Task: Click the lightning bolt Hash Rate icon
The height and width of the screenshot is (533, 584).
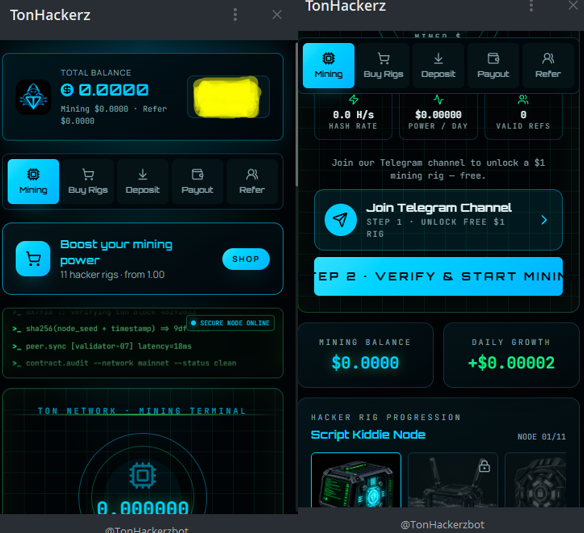Action: point(353,100)
